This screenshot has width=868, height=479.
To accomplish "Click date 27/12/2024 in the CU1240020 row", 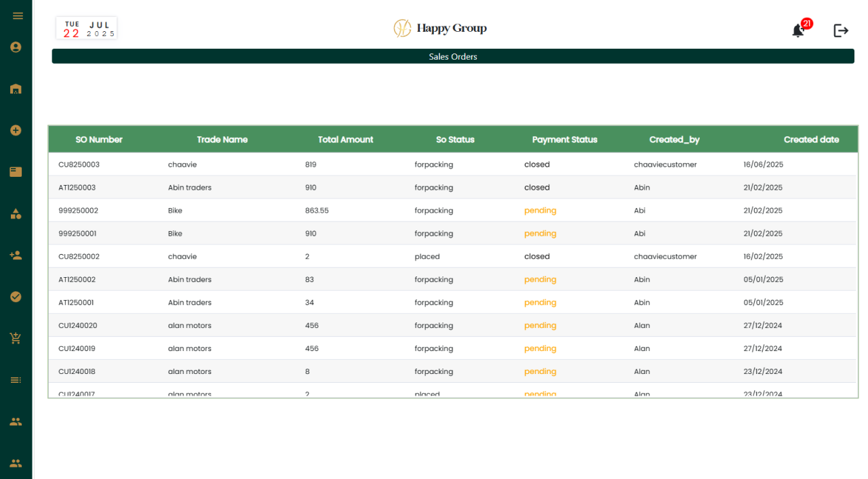I will [764, 326].
